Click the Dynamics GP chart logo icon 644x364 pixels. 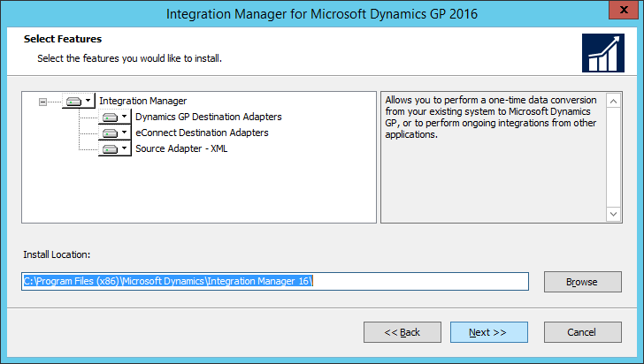(603, 53)
